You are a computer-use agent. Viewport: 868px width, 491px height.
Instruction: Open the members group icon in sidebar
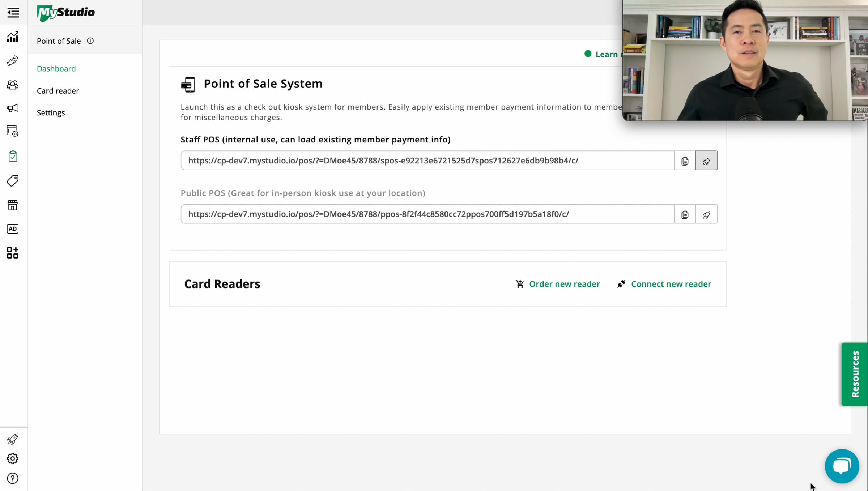pyautogui.click(x=13, y=85)
